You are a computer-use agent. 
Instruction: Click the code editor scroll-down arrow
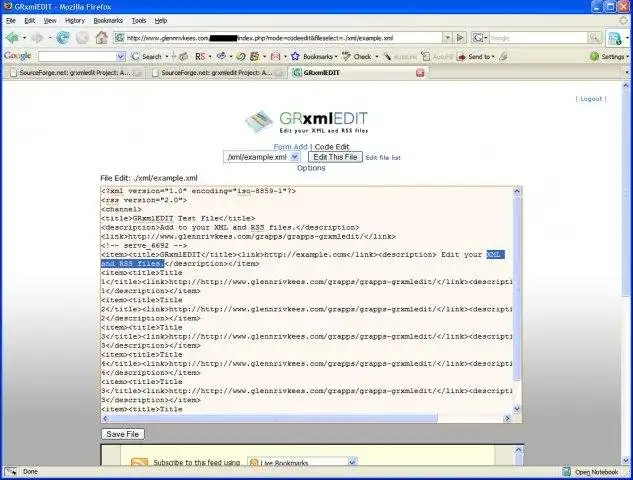coord(517,409)
